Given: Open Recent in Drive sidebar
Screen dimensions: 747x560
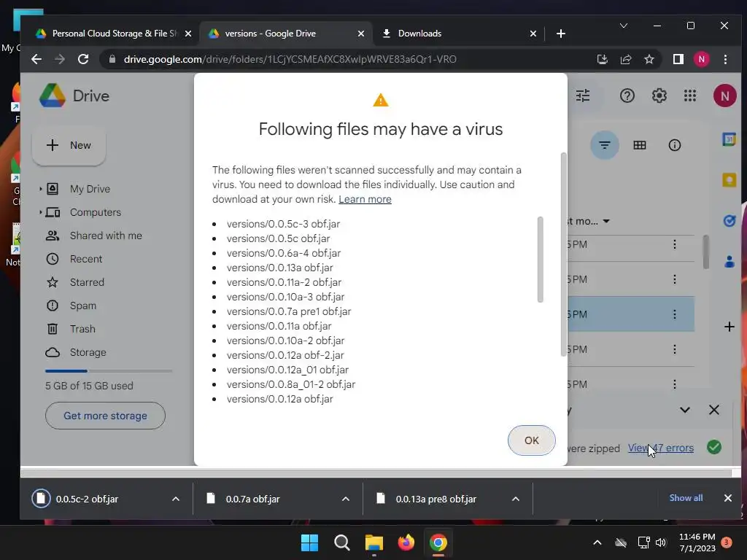Looking at the screenshot, I should point(86,259).
